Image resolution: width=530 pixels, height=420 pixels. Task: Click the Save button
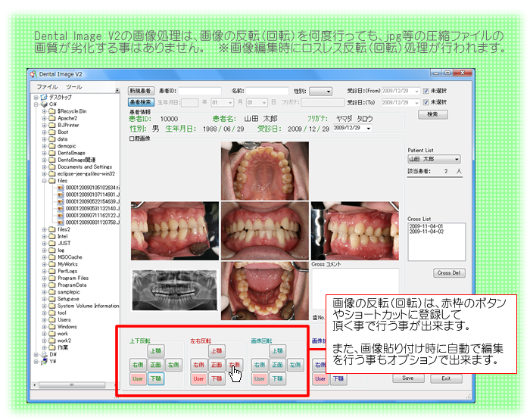408,378
